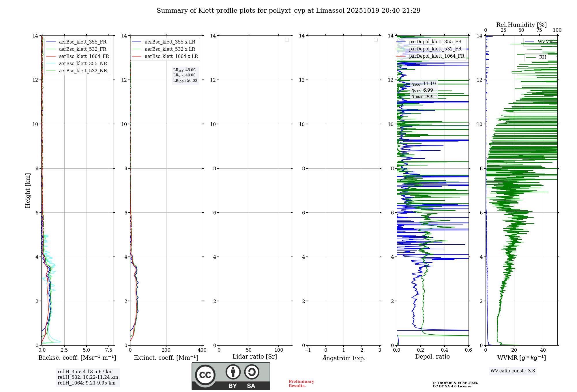This screenshot has width=577, height=392.
Task: Click the Klett profile summary title
Action: click(288, 11)
